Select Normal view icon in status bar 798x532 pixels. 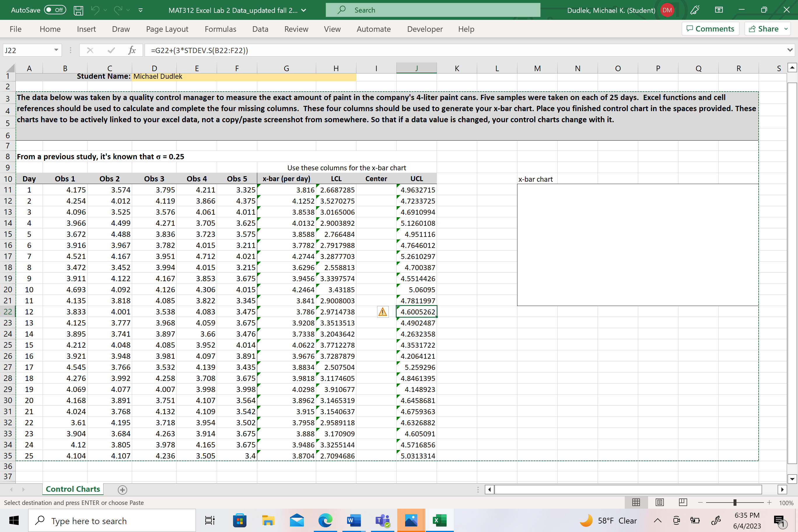(x=636, y=503)
